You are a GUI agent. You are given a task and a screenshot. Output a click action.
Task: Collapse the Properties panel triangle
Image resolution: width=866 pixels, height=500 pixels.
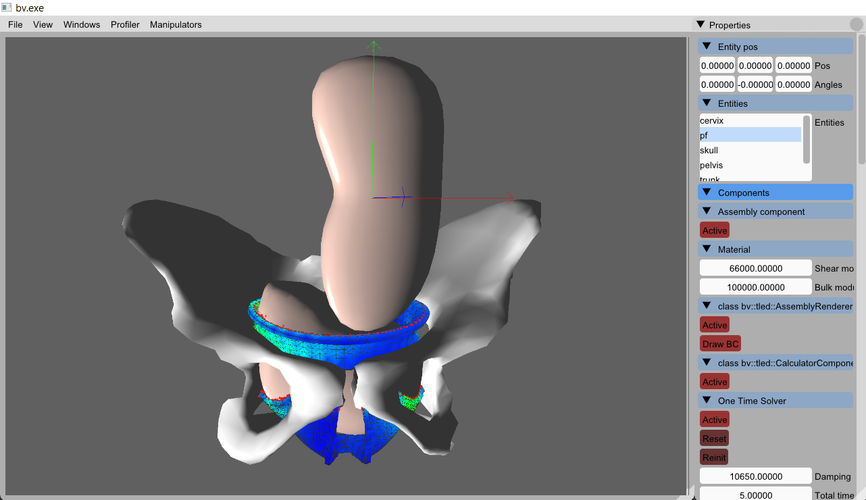(x=700, y=24)
